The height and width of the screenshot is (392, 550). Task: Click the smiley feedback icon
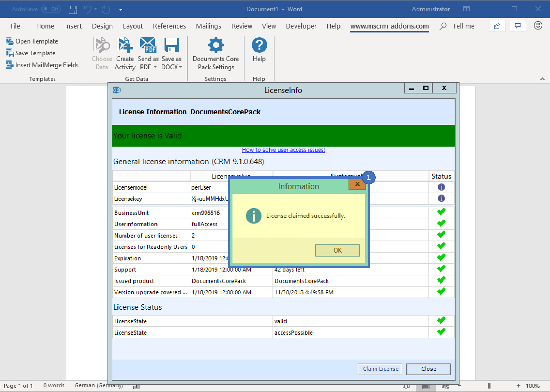[x=538, y=25]
